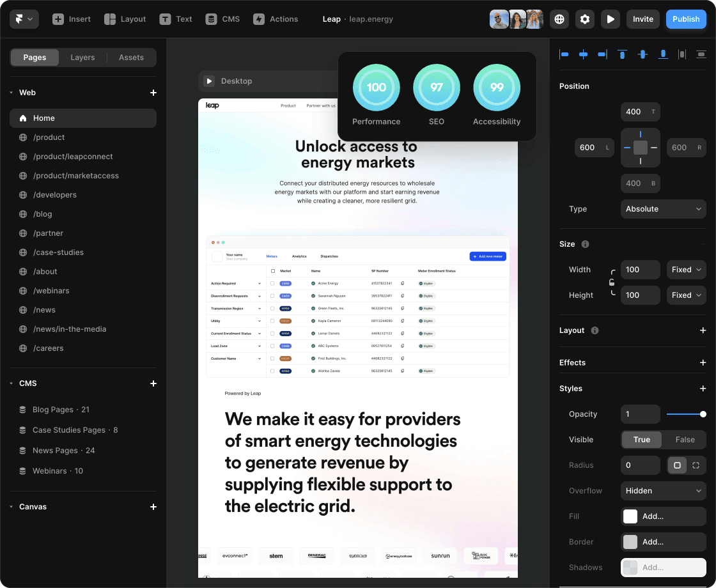716x588 pixels.
Task: Click the align top icon
Action: coord(622,54)
